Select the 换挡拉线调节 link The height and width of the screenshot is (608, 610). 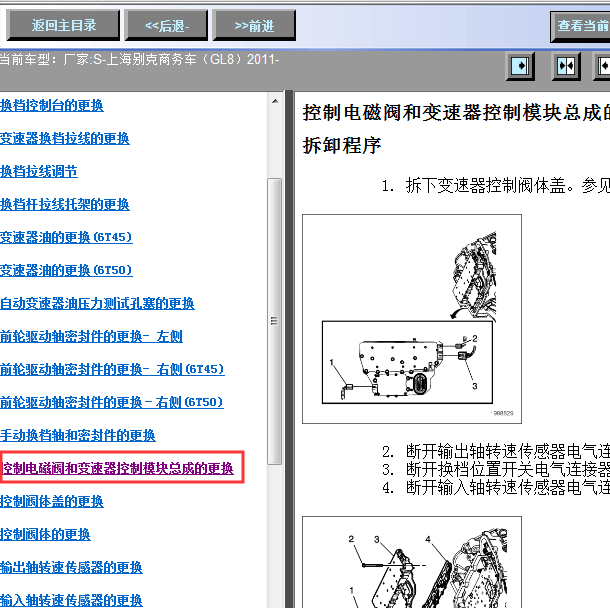[39, 171]
